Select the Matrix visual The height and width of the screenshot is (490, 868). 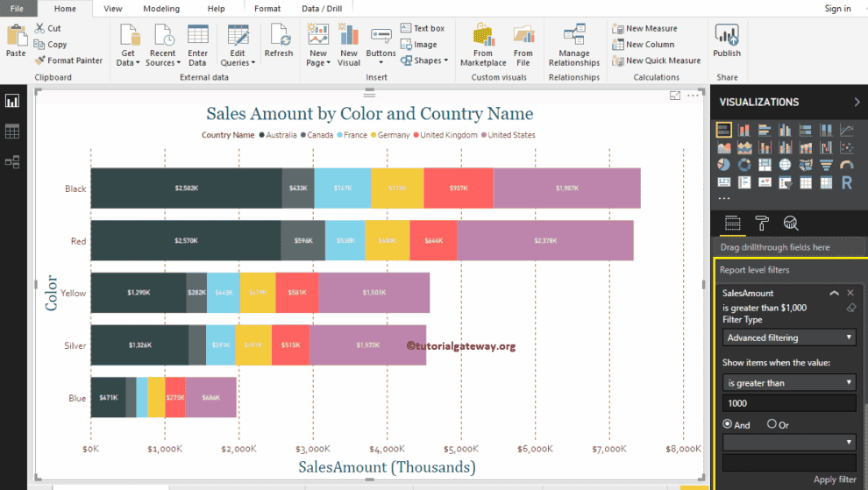[826, 182]
